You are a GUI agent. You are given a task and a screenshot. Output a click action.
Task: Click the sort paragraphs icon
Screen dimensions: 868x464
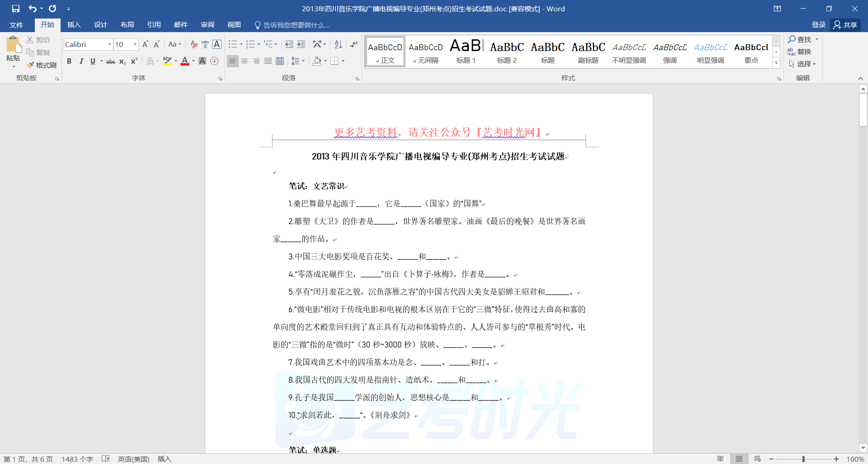(338, 44)
